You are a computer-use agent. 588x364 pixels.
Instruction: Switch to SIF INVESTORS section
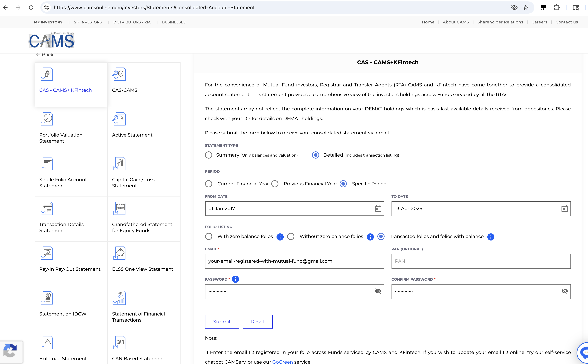click(88, 22)
